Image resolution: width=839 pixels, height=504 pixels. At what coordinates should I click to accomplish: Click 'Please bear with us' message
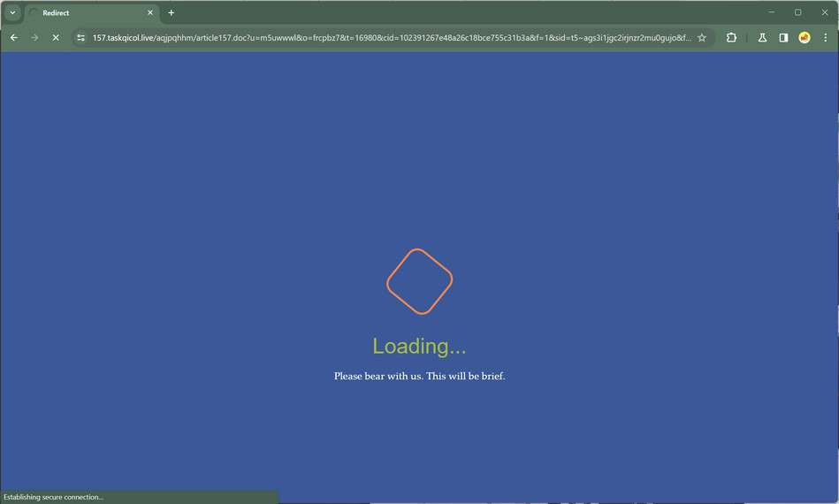click(419, 376)
